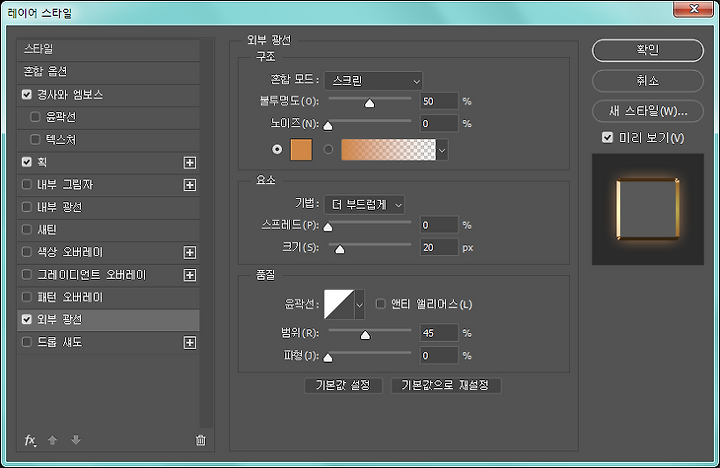Uncheck 경사와 엠보스 checkbox

click(x=27, y=95)
